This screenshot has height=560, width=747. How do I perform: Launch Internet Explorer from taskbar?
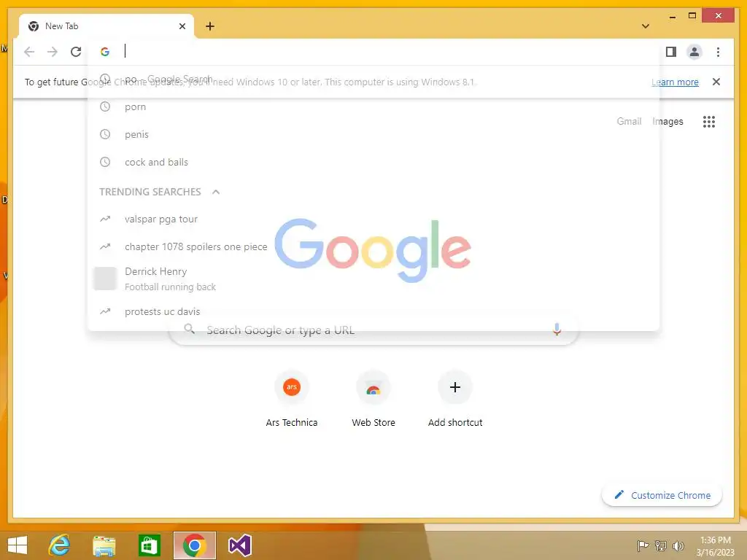(x=60, y=545)
